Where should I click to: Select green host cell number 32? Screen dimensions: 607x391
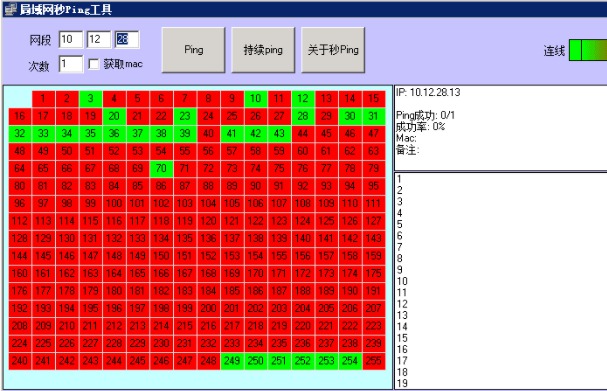pyautogui.click(x=20, y=134)
